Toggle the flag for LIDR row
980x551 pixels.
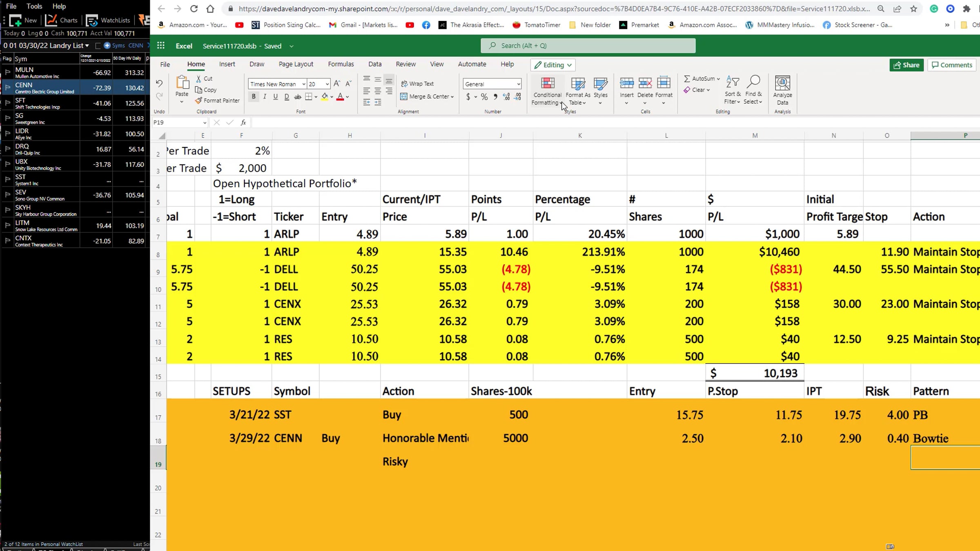(7, 134)
